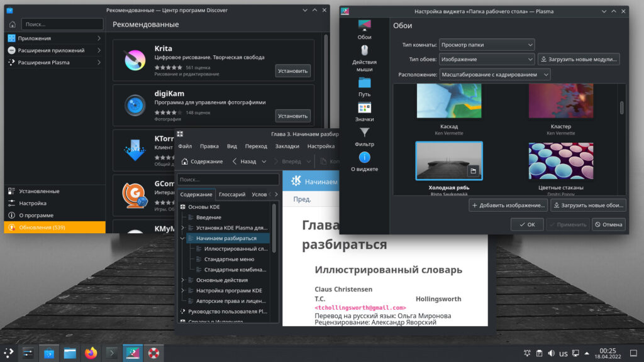The width and height of the screenshot is (644, 362).
Task: Expand the Основные действия tree node
Action: point(183,280)
